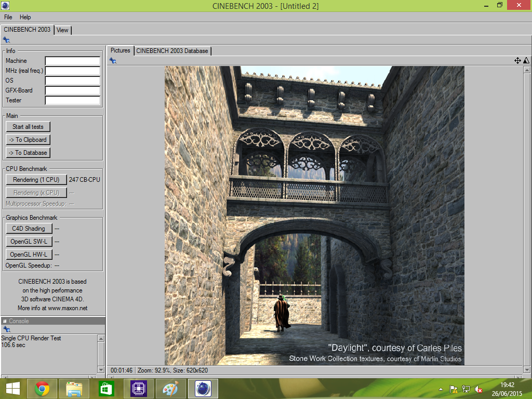Copy results with To Clipboard button

coord(28,139)
